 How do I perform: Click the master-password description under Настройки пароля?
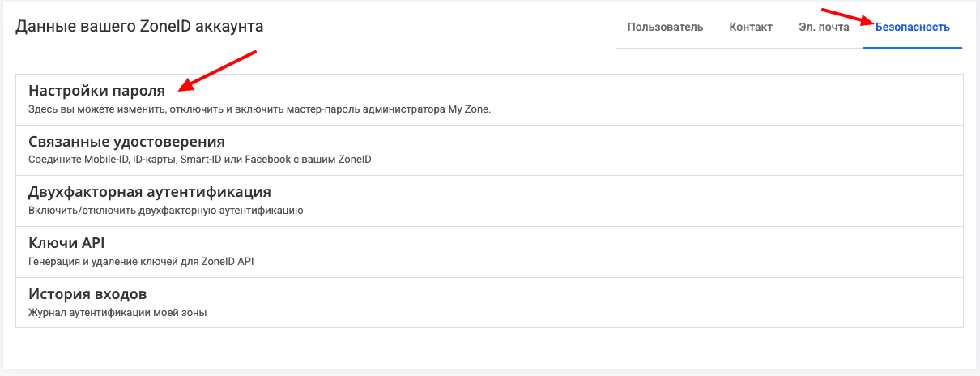click(259, 109)
